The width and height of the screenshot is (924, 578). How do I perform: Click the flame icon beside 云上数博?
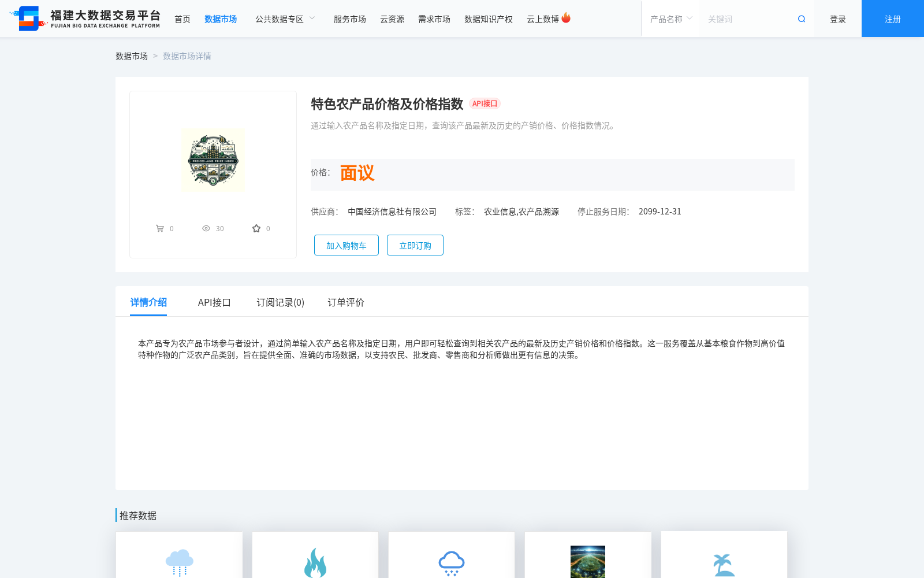click(x=566, y=18)
